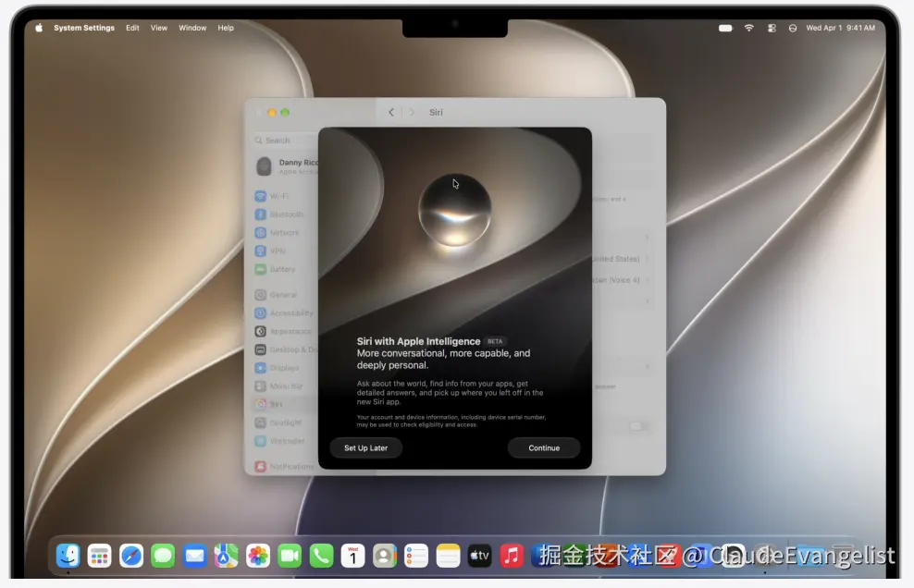
Task: Select Menu Bar in Settings sidebar
Action: point(286,386)
